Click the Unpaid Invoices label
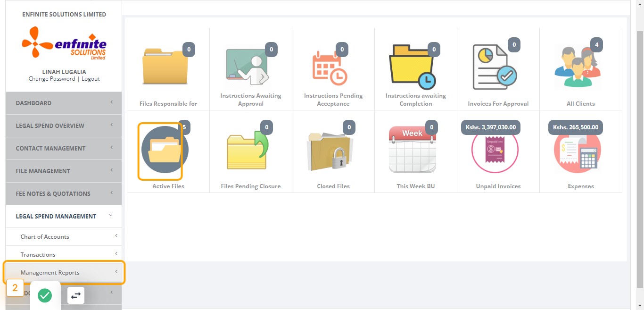The image size is (644, 310). (498, 186)
